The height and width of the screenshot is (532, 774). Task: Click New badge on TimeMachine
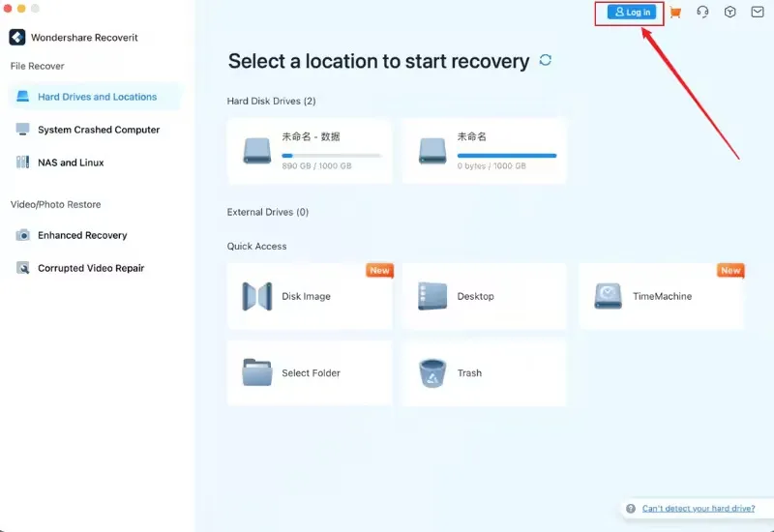click(730, 271)
